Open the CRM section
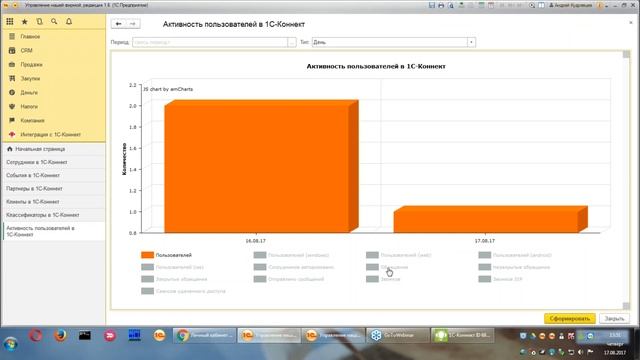 [x=53, y=51]
